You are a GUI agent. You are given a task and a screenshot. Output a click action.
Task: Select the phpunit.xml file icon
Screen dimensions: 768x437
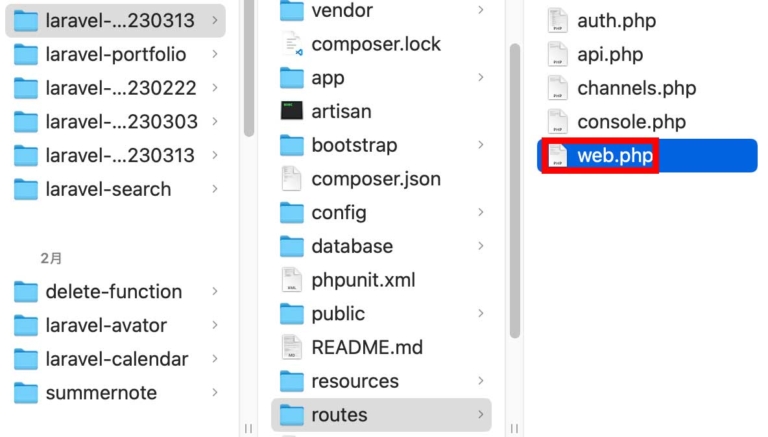pyautogui.click(x=291, y=280)
